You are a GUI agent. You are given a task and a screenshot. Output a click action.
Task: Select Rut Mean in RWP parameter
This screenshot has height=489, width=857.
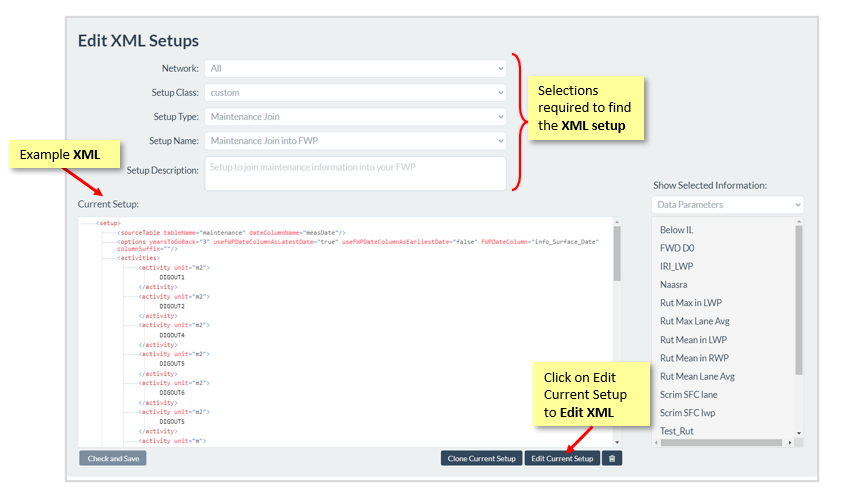point(694,358)
